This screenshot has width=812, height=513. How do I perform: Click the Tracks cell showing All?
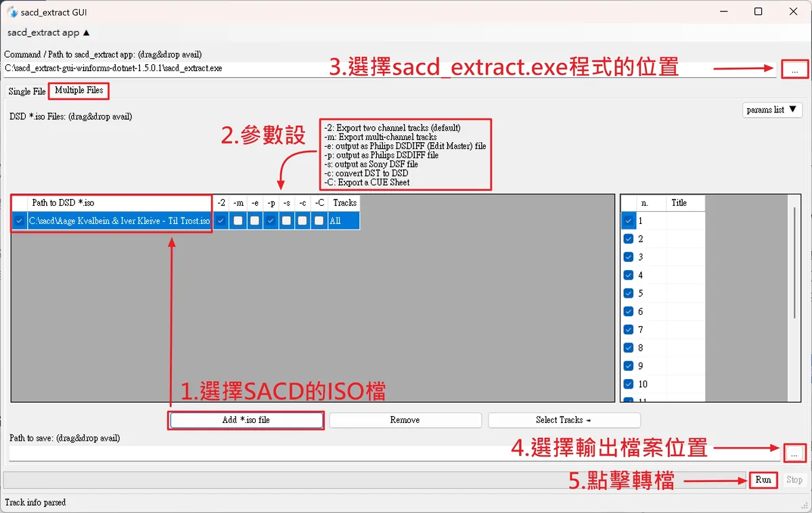pos(344,221)
